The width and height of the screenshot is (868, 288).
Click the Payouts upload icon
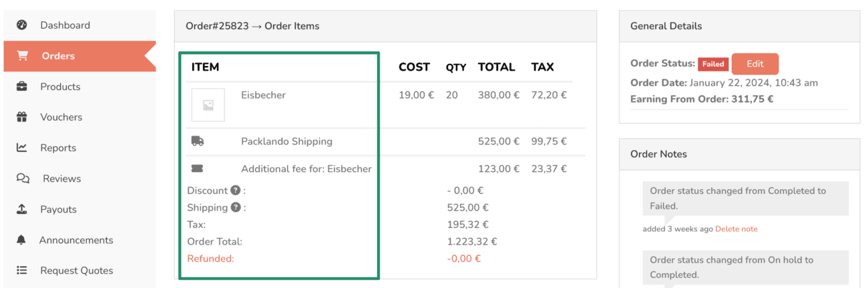[x=22, y=209]
